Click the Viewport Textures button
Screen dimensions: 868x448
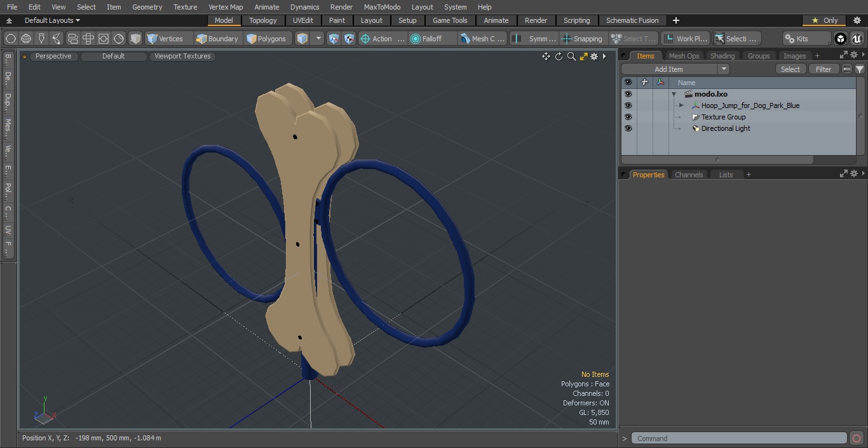click(182, 57)
